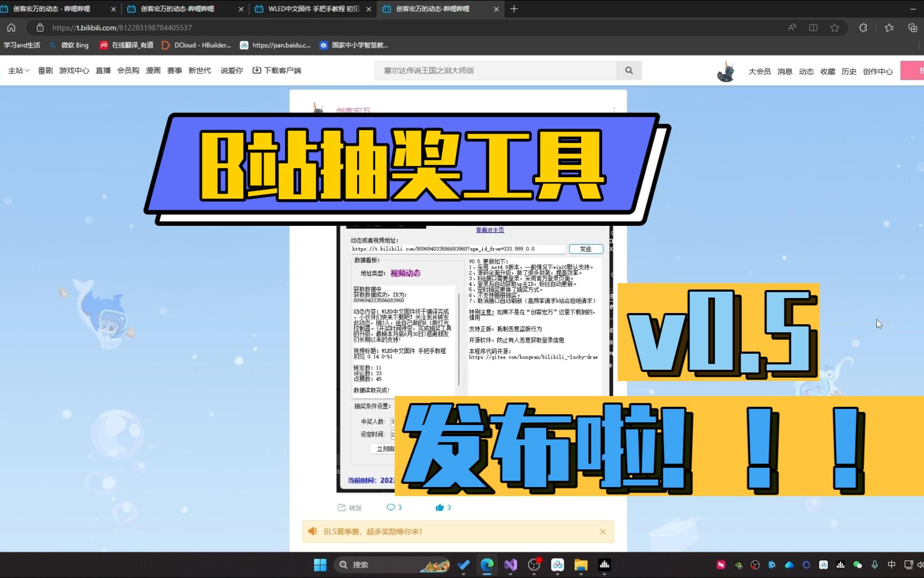Click the taskbar 搜索 search box
Screen dimensions: 924x578
(393, 565)
